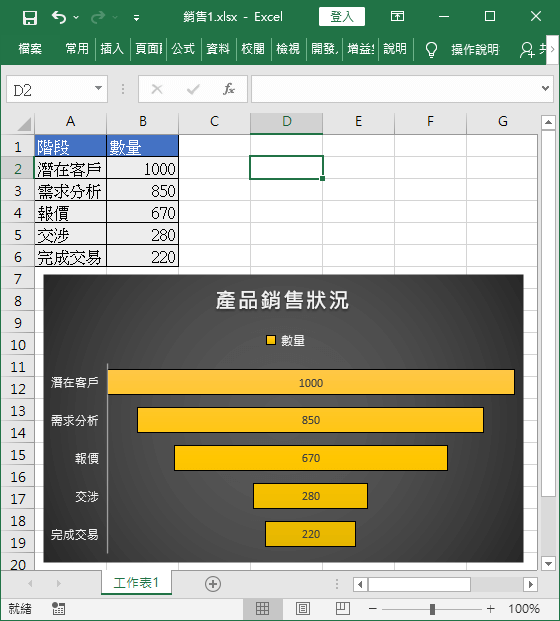This screenshot has height=621, width=560.
Task: Click the 100% zoom level
Action: 524,608
